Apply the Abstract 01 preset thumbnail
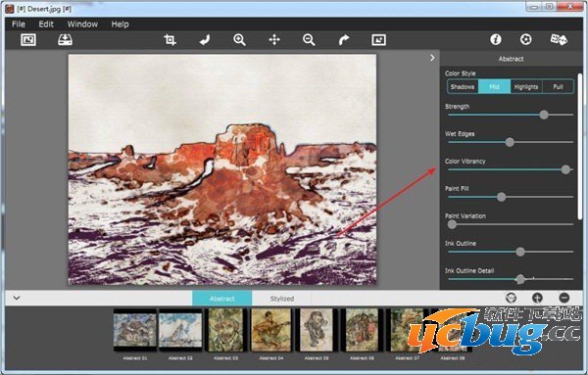This screenshot has width=588, height=375. [135, 330]
